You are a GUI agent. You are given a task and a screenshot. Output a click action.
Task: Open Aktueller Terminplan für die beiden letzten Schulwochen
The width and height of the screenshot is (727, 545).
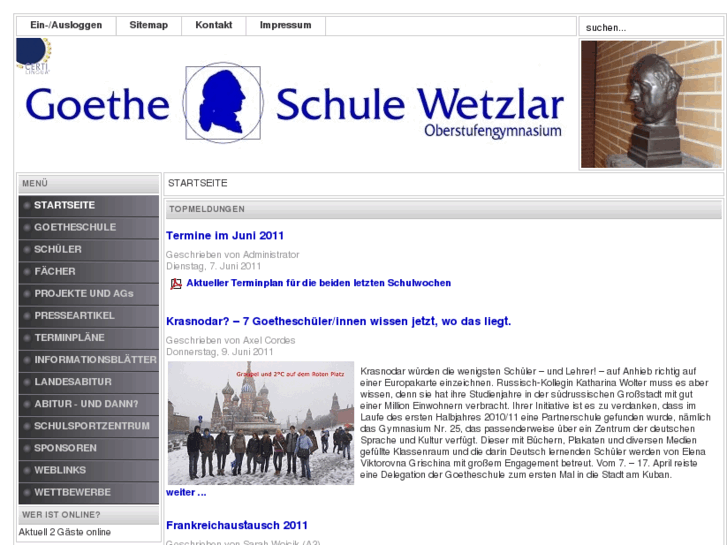click(319, 283)
